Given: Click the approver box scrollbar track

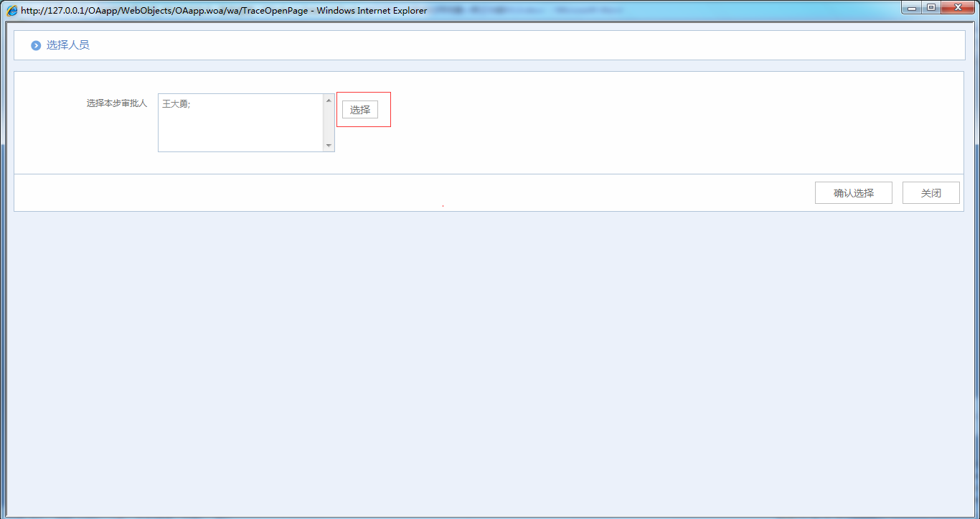Looking at the screenshot, I should [x=329, y=123].
